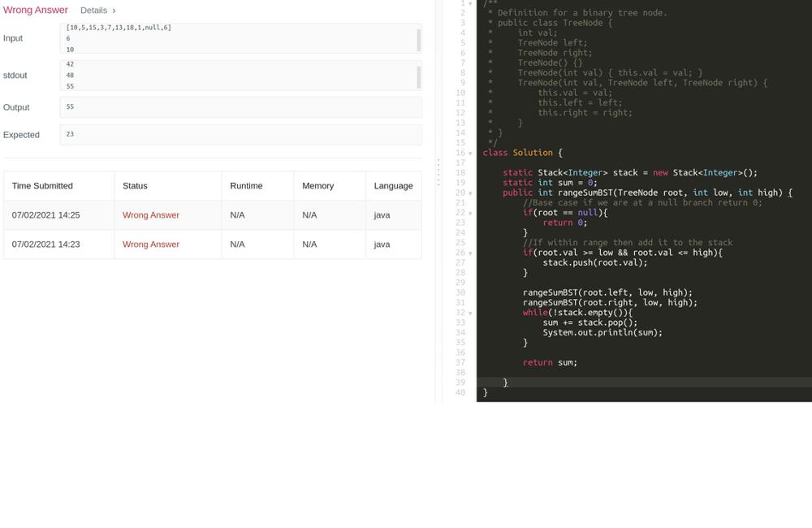Screen dimensions: 812x528
Task: Click the stdout box scrollbar
Action: click(418, 78)
